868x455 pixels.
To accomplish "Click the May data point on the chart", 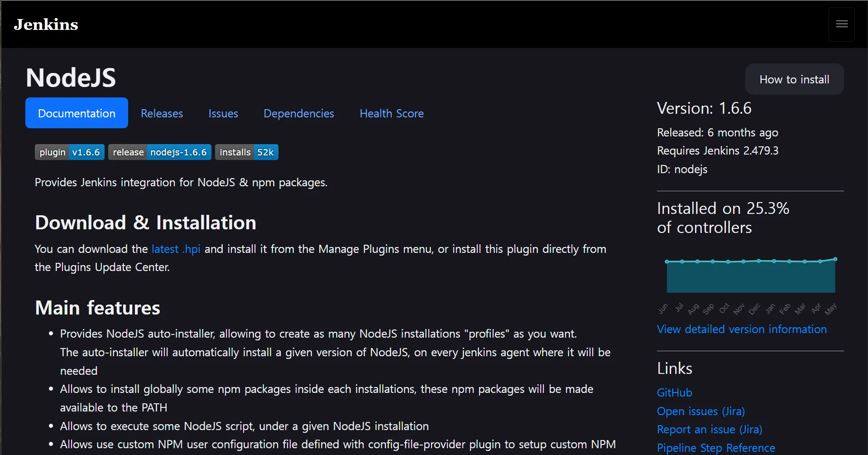I will coord(835,259).
